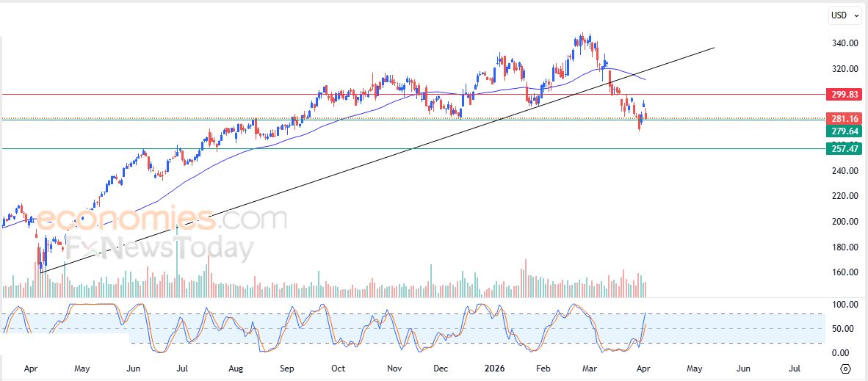This screenshot has width=868, height=381.
Task: Select the green 279.64 price label
Action: coord(845,131)
